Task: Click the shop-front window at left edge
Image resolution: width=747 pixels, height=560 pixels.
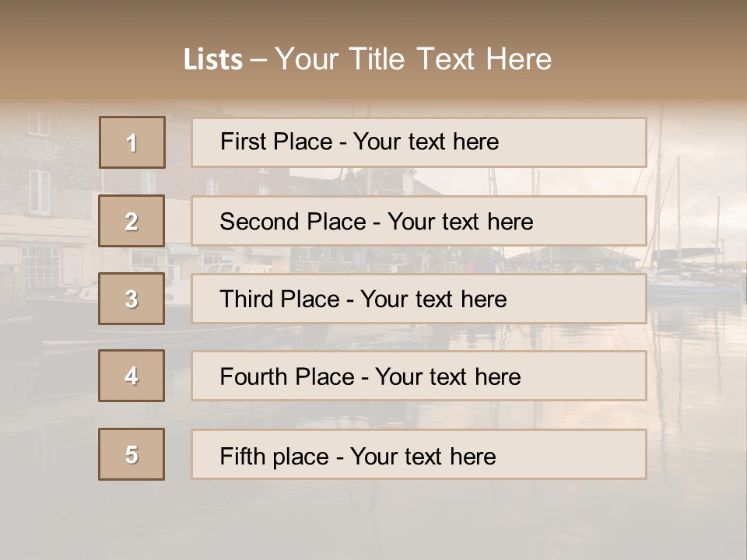Action: point(39,267)
